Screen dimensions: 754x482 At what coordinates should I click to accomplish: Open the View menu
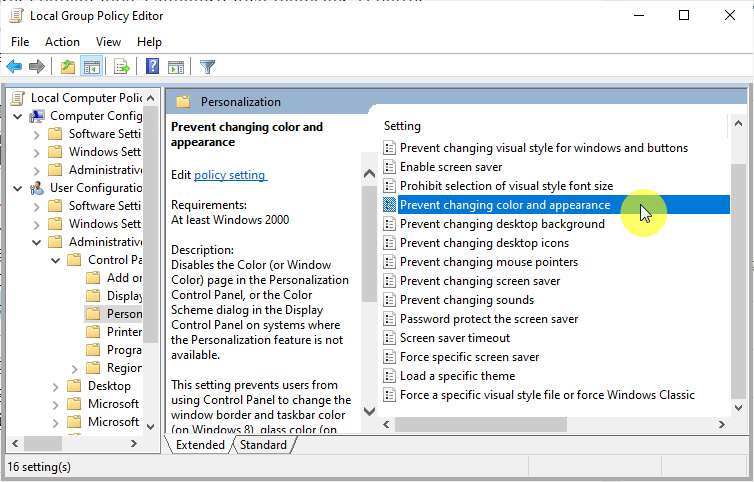(x=108, y=42)
